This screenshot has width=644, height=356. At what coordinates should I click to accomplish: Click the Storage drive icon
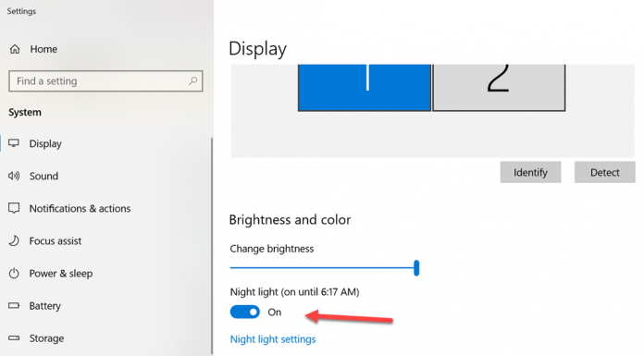tap(14, 338)
